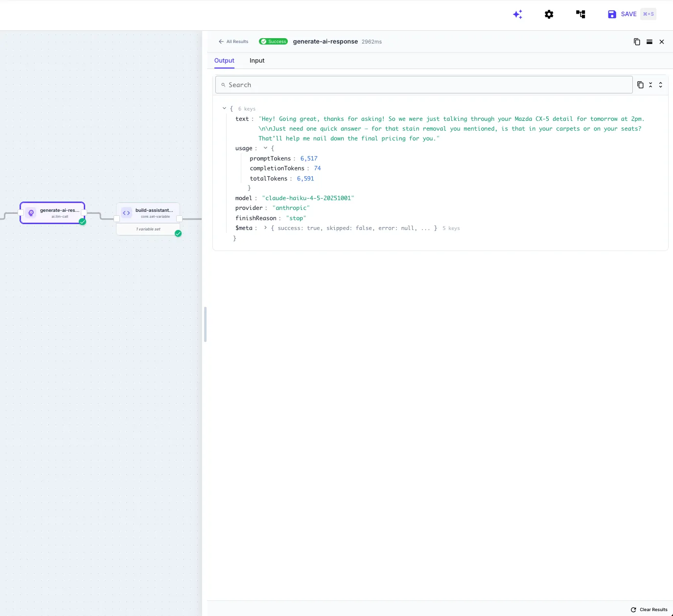
Task: Toggle panel layout with stacked bars icon
Action: tap(649, 42)
